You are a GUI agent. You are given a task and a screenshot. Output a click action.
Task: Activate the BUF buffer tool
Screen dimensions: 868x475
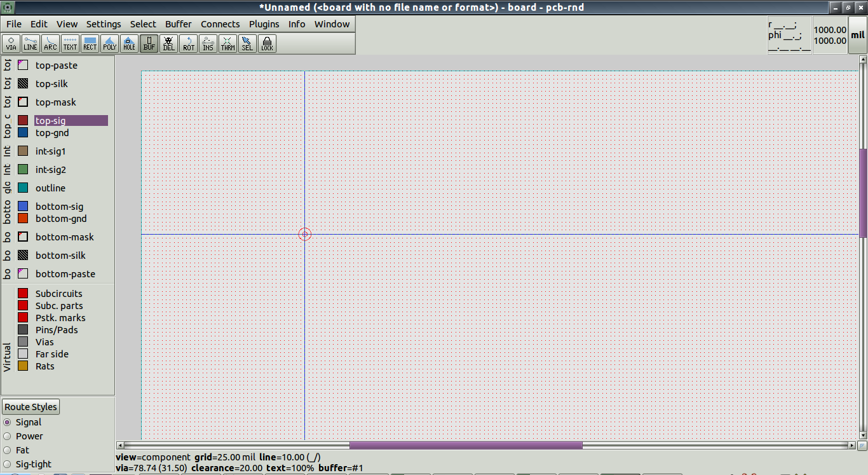(149, 43)
